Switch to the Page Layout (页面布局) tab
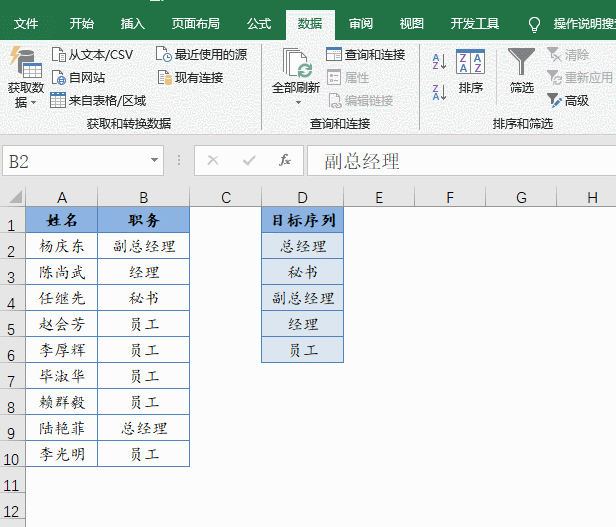Screen dimensions: 616x527 pos(196,24)
